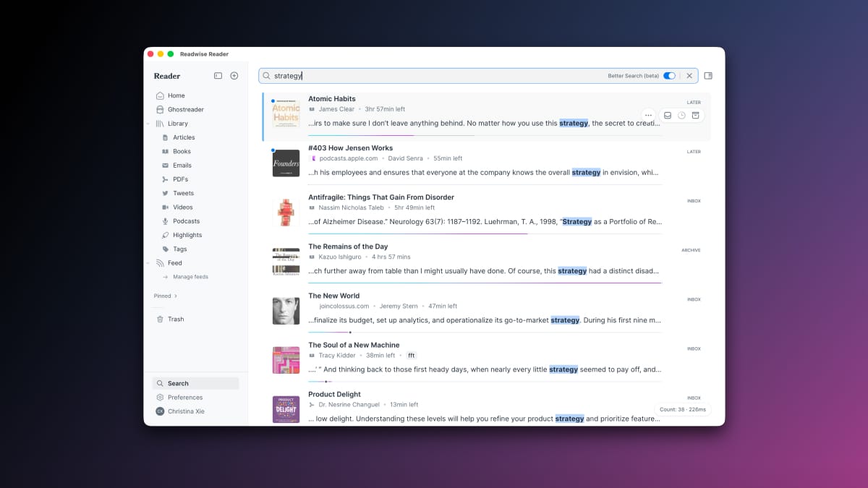The width and height of the screenshot is (868, 488).
Task: Open The Soul of a New Machine cover
Action: click(286, 360)
